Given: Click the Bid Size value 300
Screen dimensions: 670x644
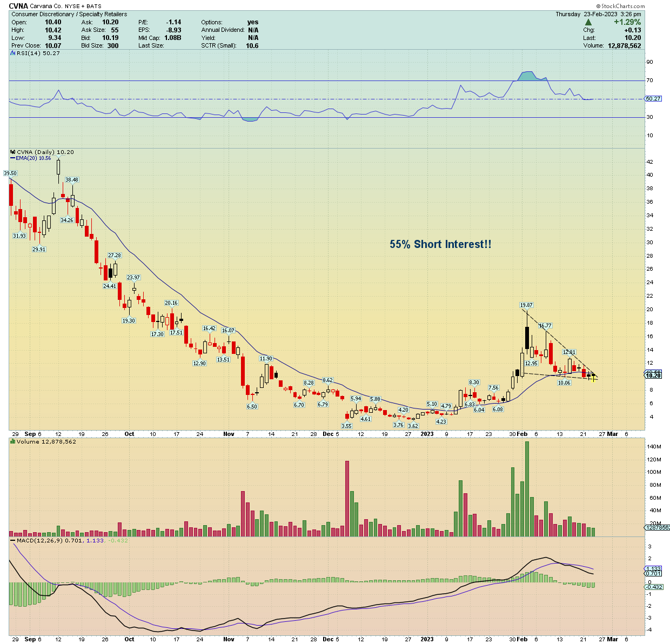Looking at the screenshot, I should (113, 45).
